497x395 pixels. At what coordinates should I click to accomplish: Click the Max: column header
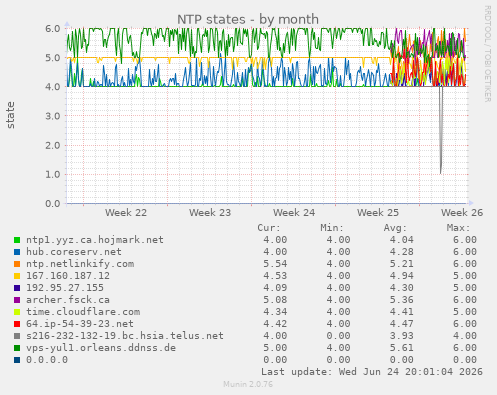pyautogui.click(x=458, y=228)
